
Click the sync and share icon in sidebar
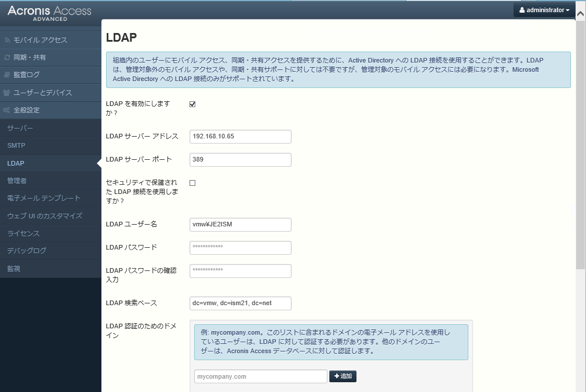8,57
